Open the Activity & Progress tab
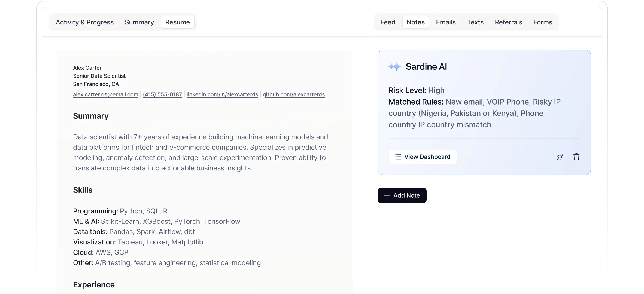Viewport: 644px width, 294px height. point(84,22)
